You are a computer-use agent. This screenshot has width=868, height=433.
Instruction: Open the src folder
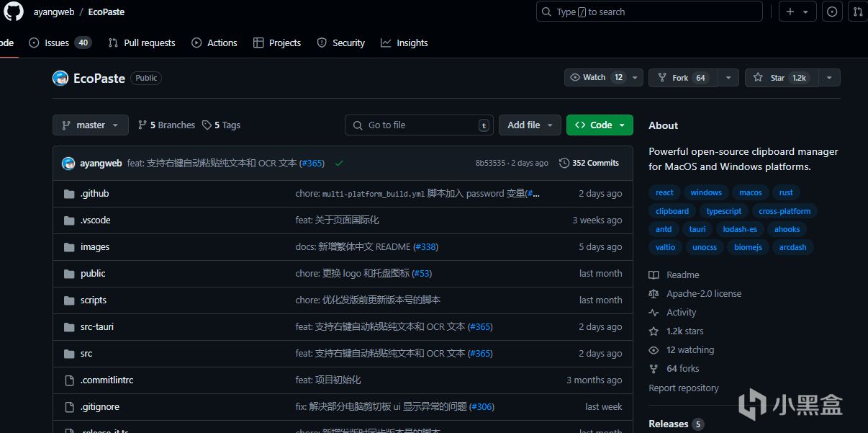point(86,354)
